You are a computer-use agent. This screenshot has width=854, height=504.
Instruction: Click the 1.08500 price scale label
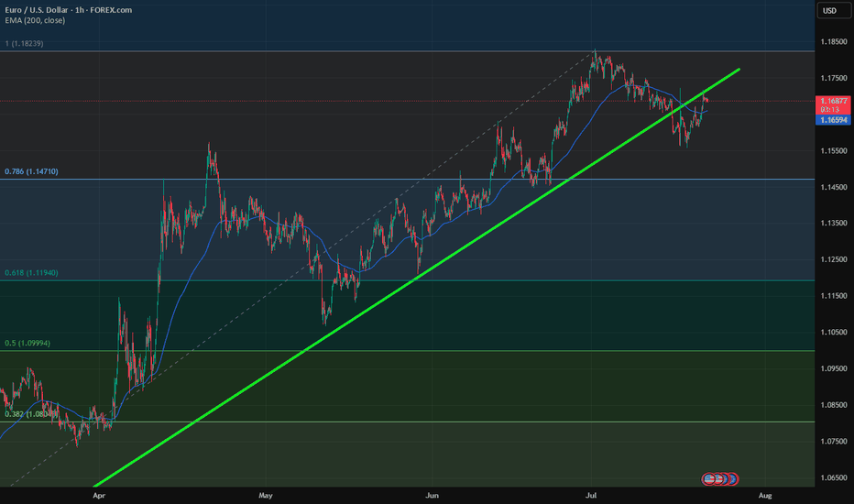click(x=834, y=405)
